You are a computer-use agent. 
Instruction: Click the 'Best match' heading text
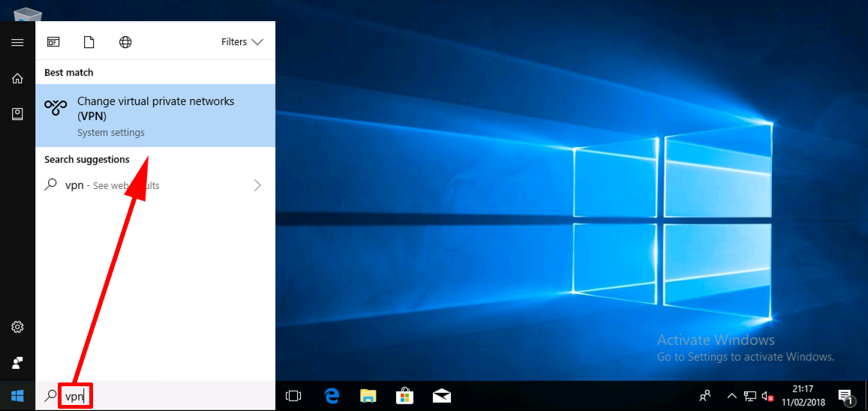tap(68, 73)
